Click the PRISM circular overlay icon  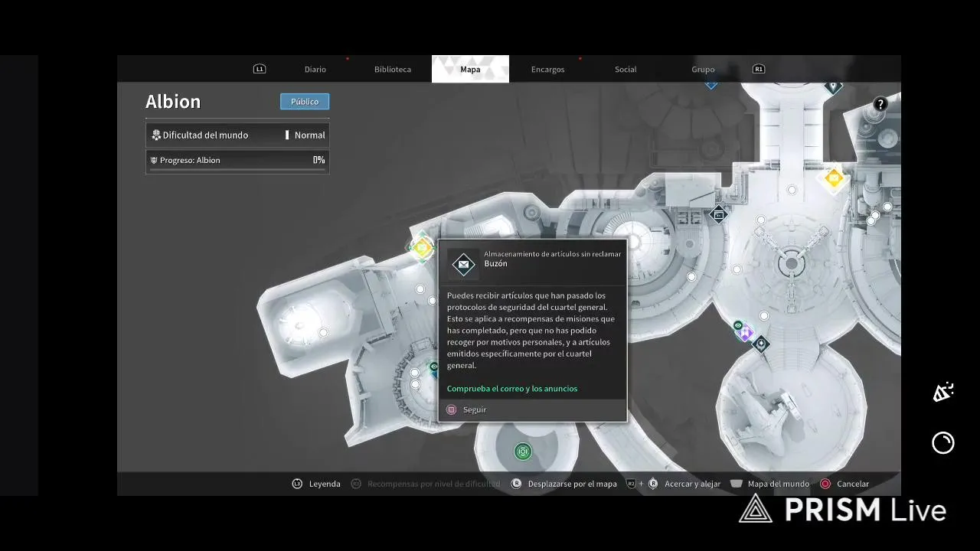click(943, 443)
